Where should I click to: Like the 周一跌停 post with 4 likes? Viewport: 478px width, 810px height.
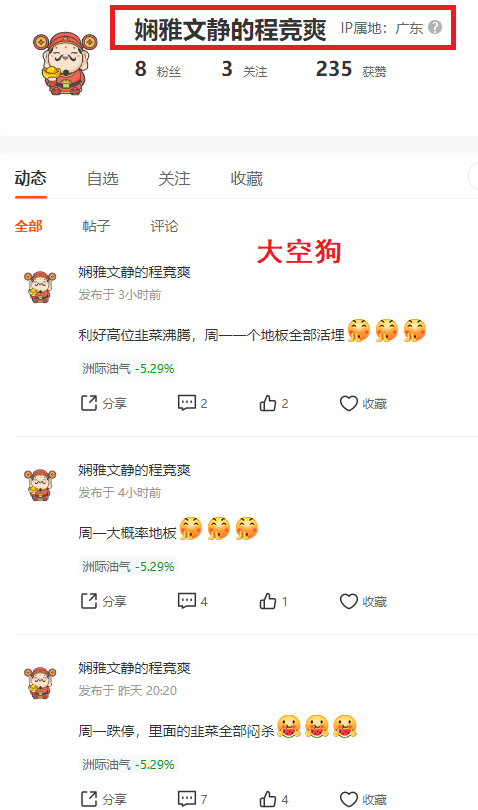[273, 799]
